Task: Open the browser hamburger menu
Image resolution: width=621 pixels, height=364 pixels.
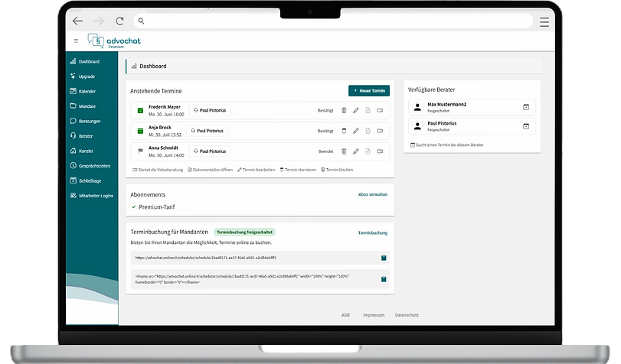Action: 544,21
